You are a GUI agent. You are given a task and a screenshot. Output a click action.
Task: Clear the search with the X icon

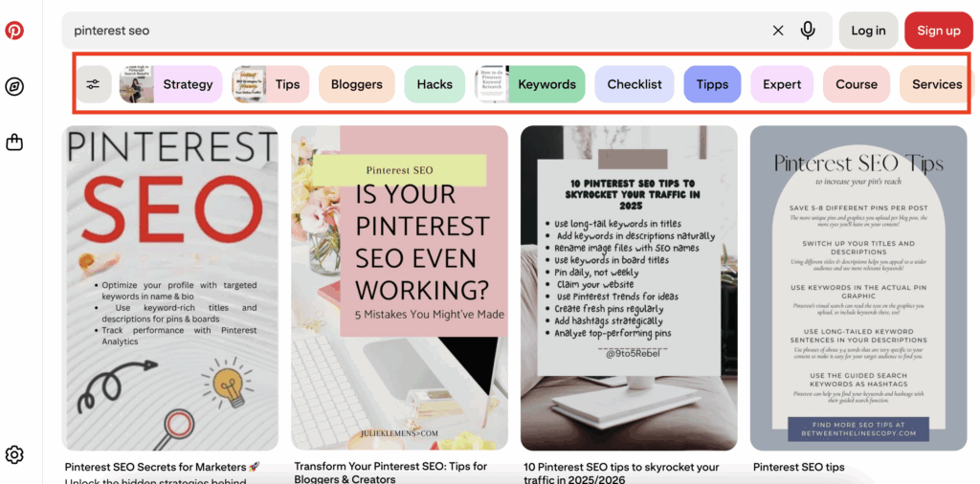point(778,31)
